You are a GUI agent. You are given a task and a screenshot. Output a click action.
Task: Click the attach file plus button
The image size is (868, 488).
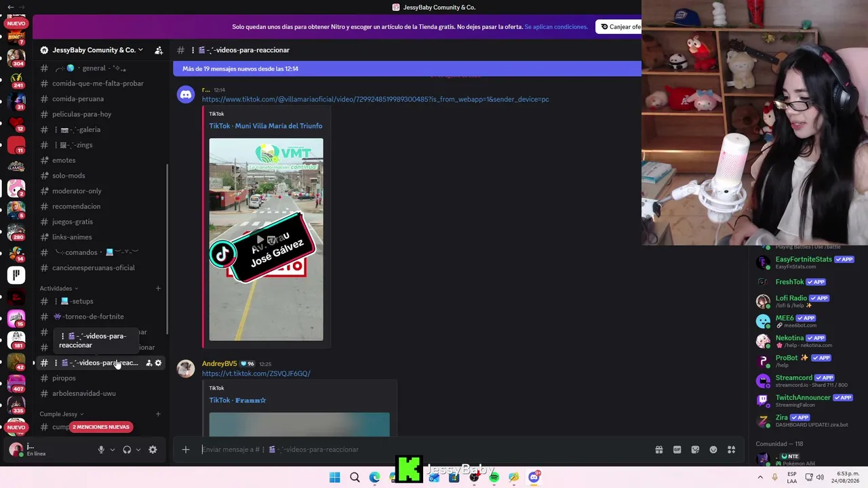click(186, 449)
